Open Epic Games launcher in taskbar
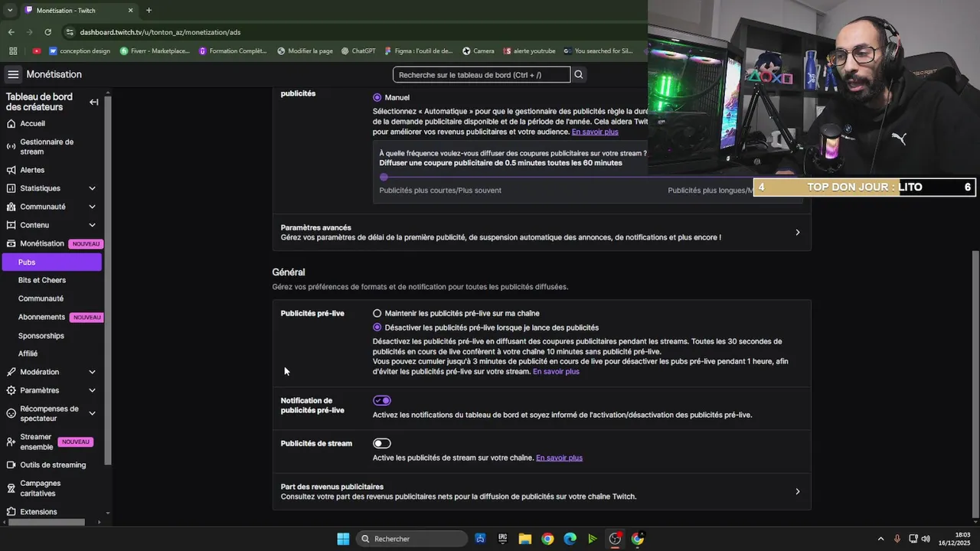 pos(502,539)
